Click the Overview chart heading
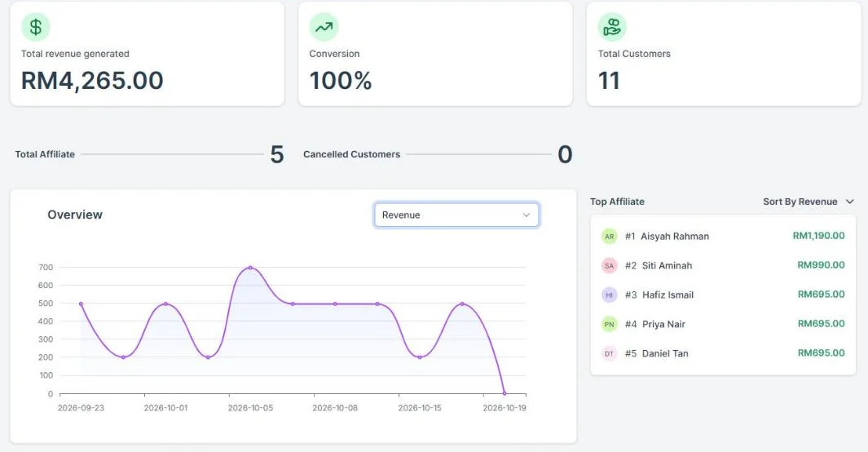The height and width of the screenshot is (452, 868). (x=75, y=215)
